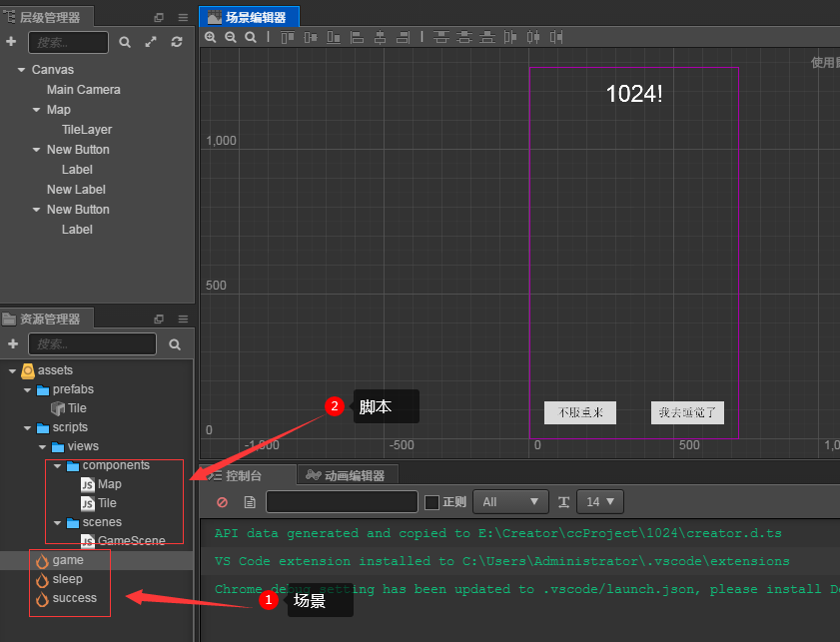
Task: Click the hierarchy search magnifier icon
Action: coord(125,42)
